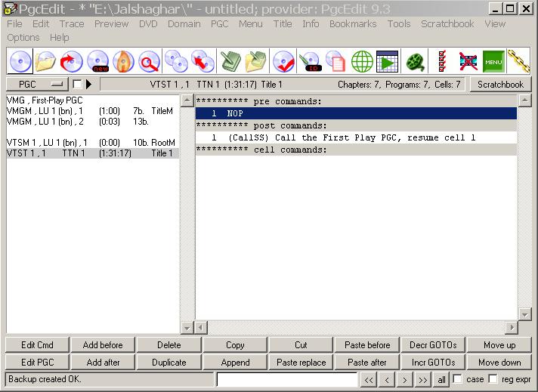Click the 'all' search button

[x=441, y=380]
